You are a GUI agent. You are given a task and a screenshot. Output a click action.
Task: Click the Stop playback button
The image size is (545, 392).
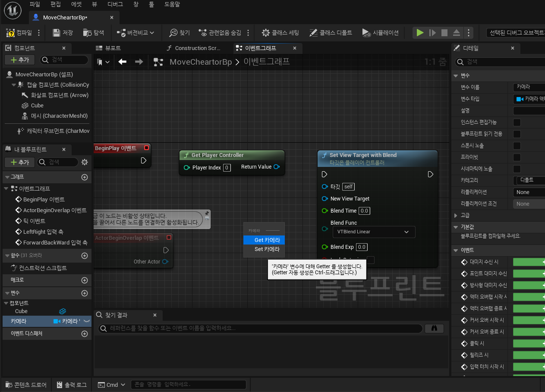click(x=444, y=33)
